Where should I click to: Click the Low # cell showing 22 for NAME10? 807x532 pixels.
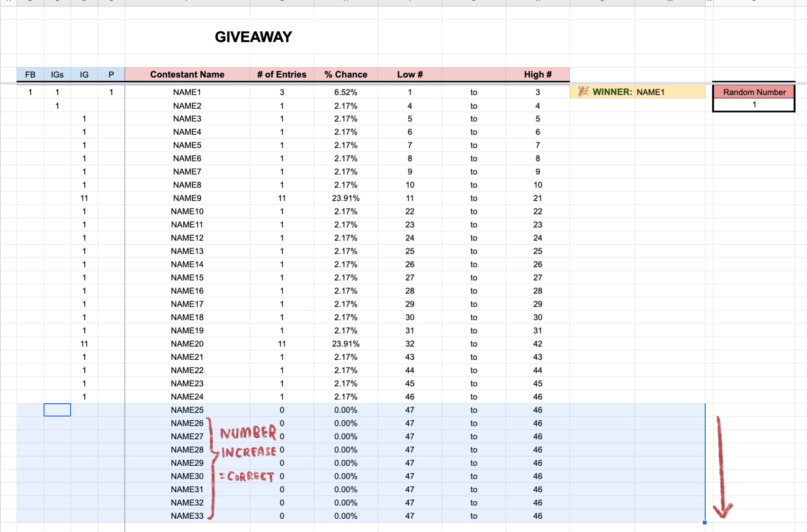[410, 212]
